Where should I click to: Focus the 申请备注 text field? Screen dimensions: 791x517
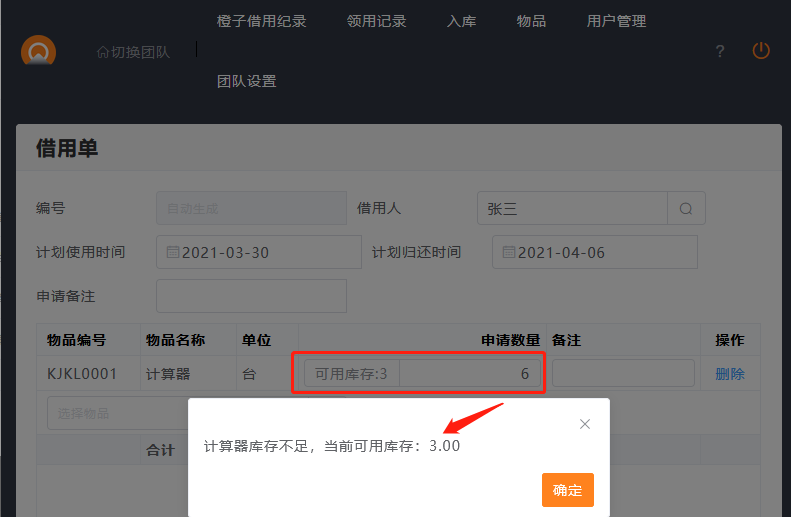(x=251, y=296)
